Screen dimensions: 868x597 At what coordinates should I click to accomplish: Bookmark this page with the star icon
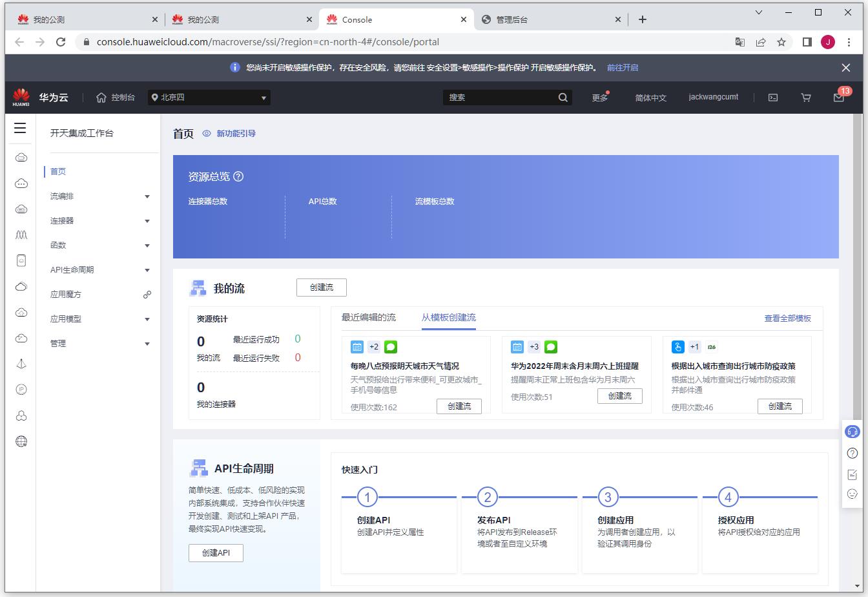pyautogui.click(x=781, y=42)
